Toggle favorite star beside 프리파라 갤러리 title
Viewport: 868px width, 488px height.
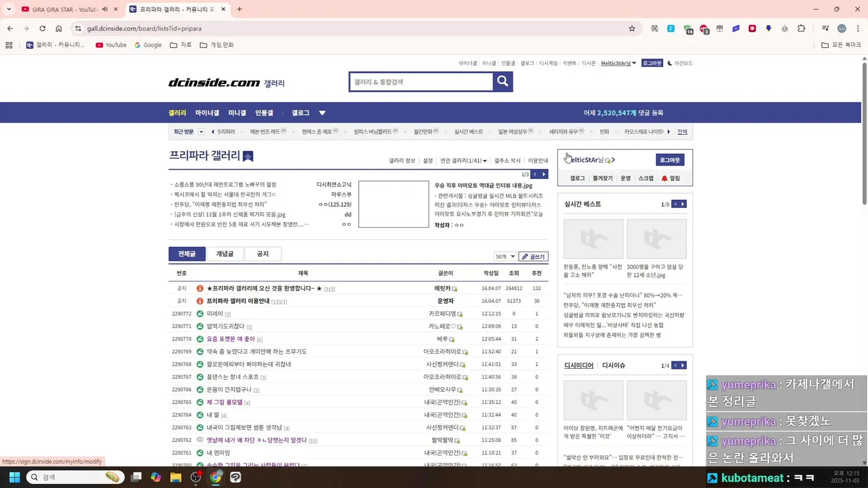coord(248,156)
